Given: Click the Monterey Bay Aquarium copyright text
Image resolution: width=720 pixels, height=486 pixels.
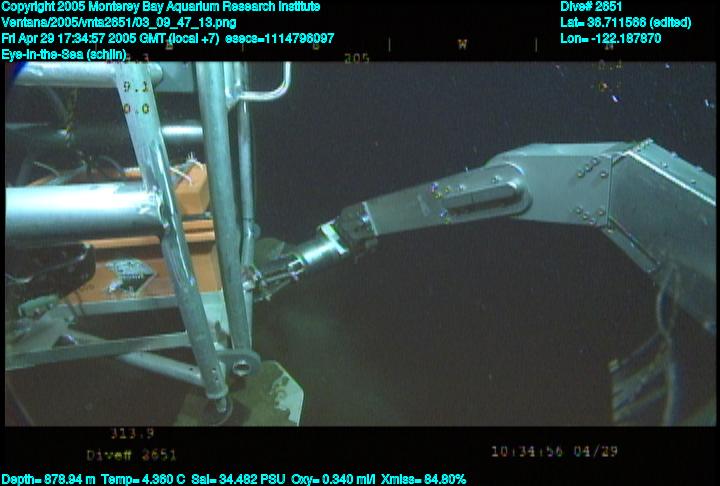Looking at the screenshot, I should [160, 7].
